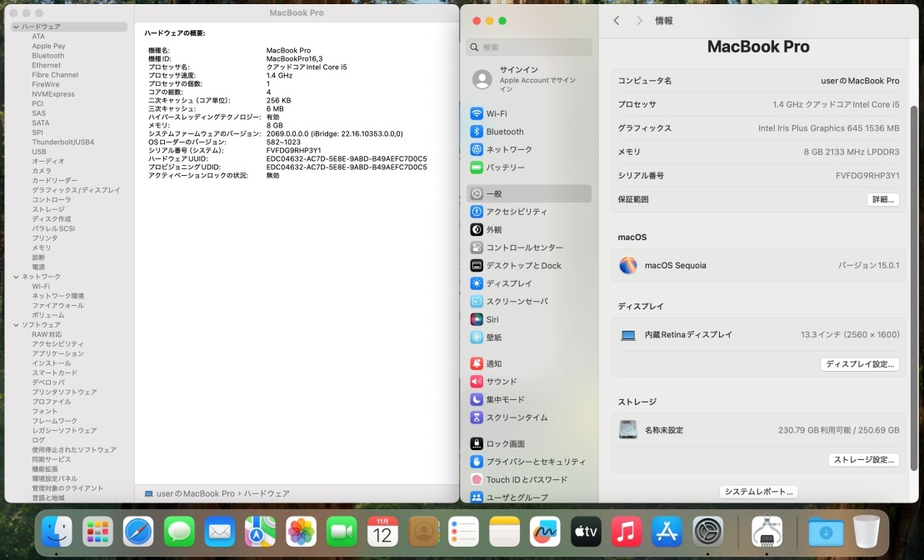The height and width of the screenshot is (560, 924).
Task: Select アプリケーション under ソフトウェア tree
Action: click(x=57, y=353)
